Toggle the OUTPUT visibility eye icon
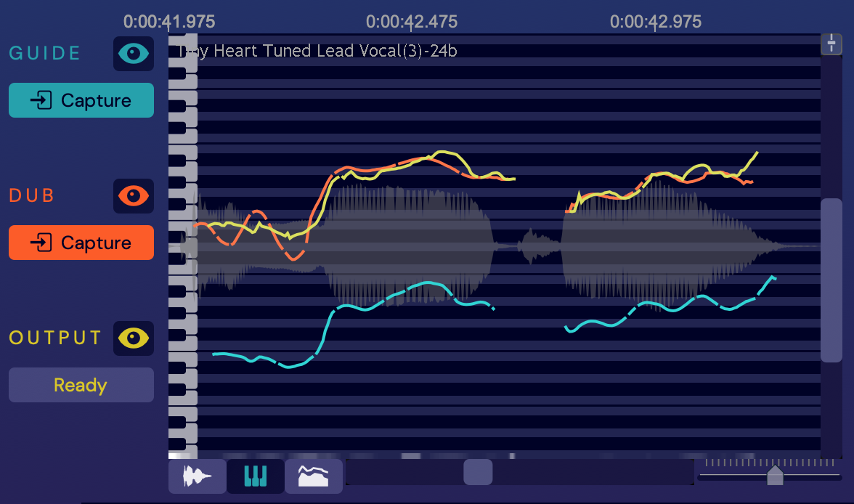 coord(134,338)
